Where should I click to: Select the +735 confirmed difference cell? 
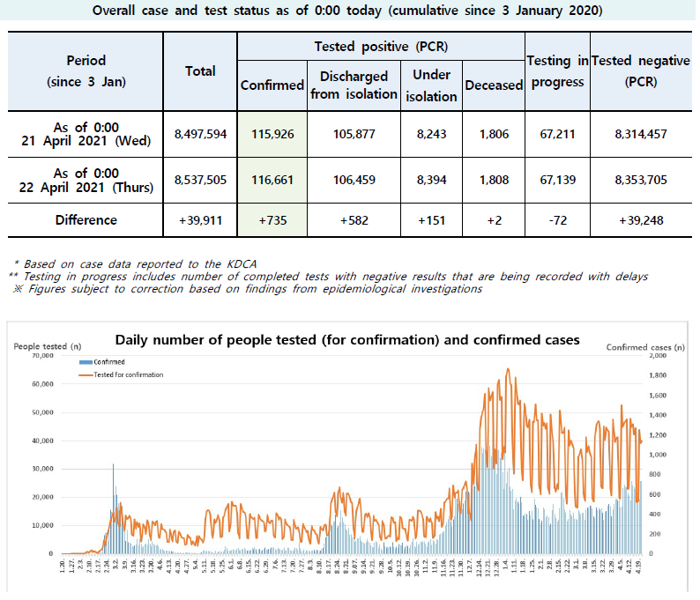click(272, 219)
